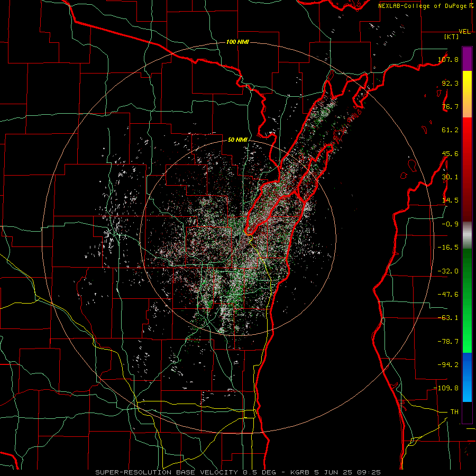Click the VEL label above the color scale
Screen dimensions: 476x476
(464, 32)
